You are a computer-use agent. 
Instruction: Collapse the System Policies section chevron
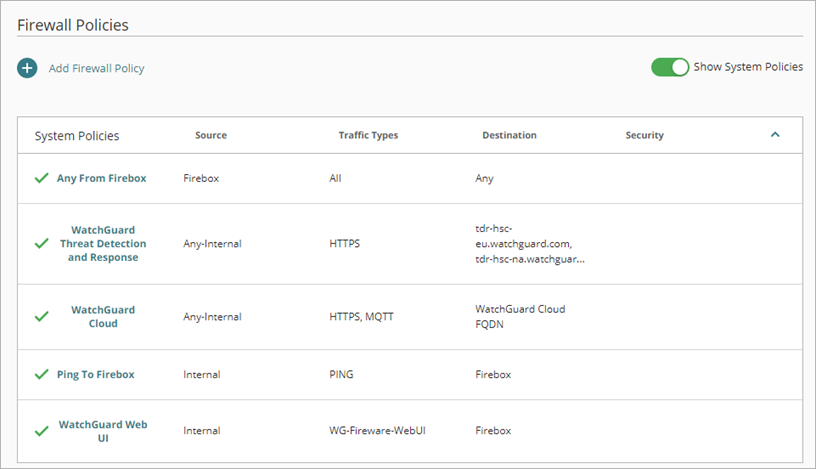775,135
